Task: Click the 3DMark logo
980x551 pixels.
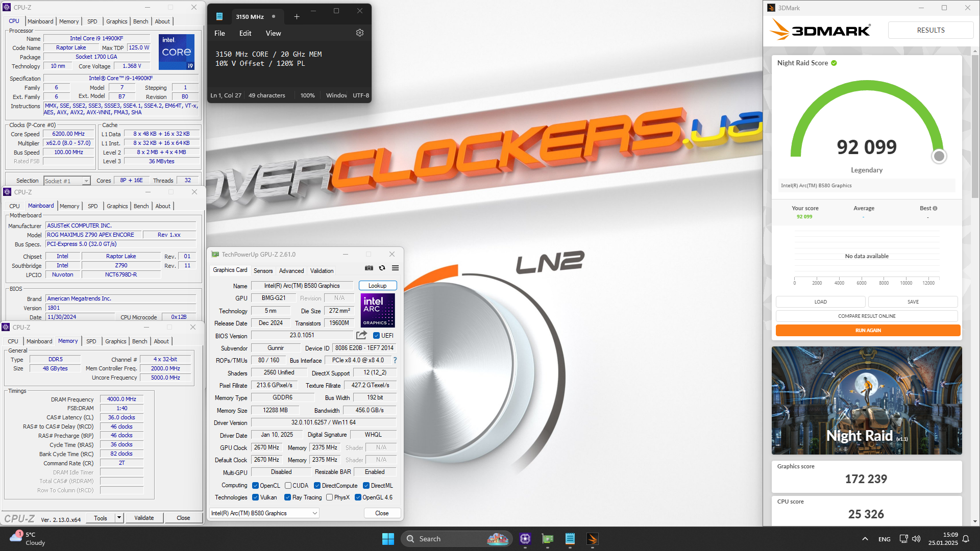Action: tap(820, 30)
